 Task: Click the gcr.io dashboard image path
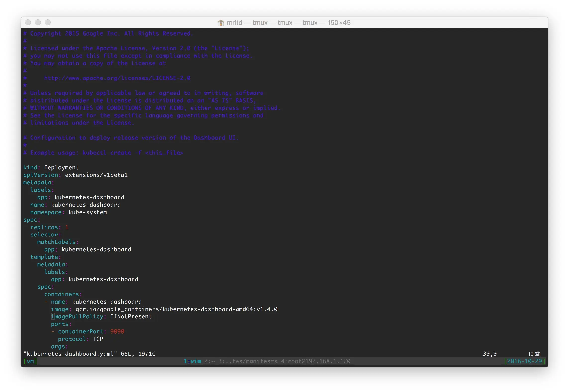point(176,309)
